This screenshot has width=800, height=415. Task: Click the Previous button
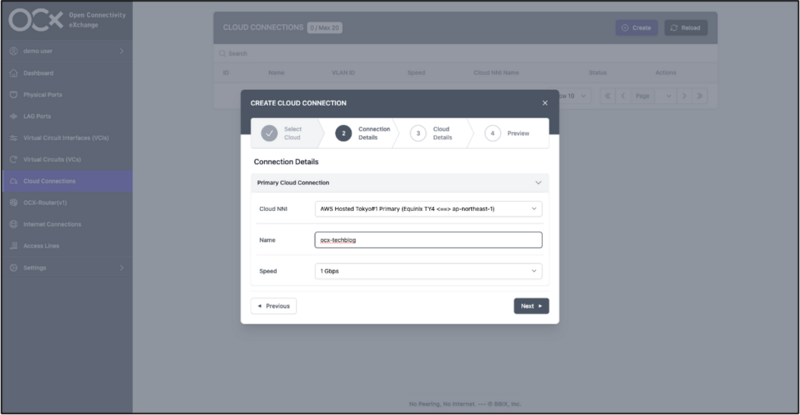tap(273, 306)
